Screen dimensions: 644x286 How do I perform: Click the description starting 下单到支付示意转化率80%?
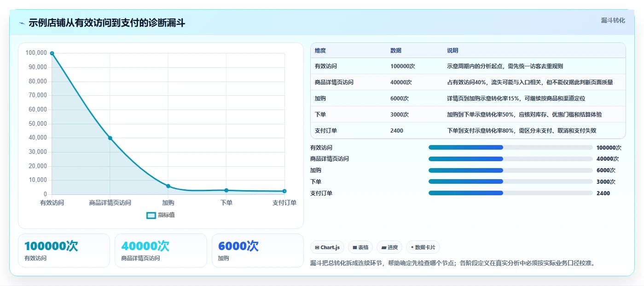522,131
